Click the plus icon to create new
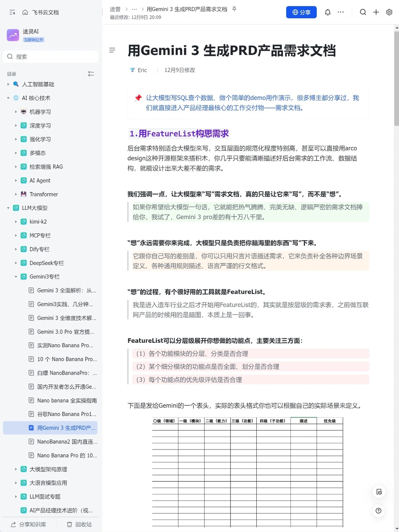The height and width of the screenshot is (532, 399). point(376,12)
